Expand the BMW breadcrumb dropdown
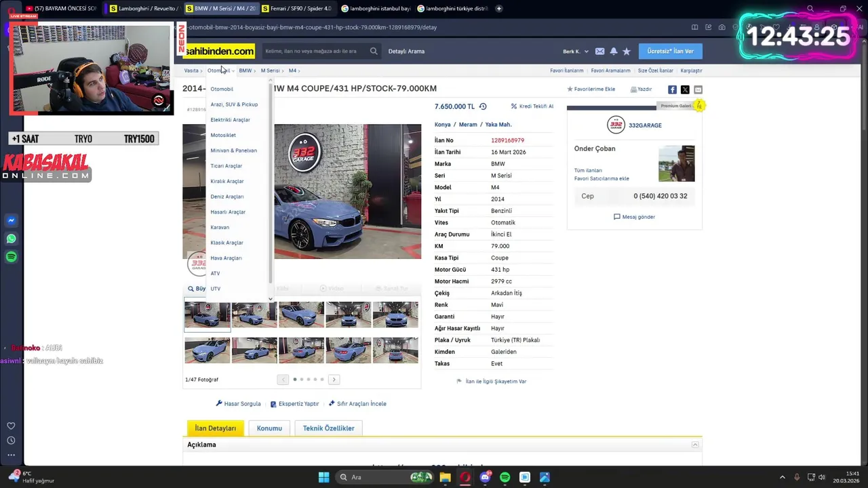This screenshot has height=488, width=868. pyautogui.click(x=247, y=70)
